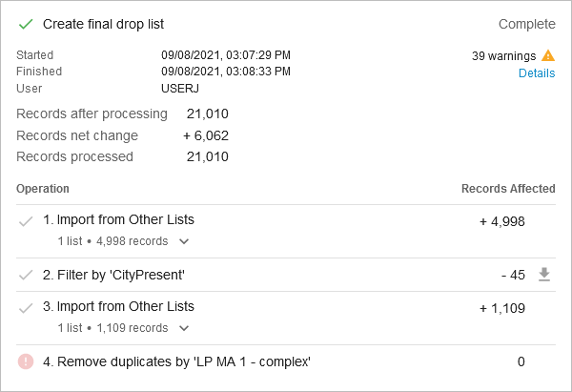
Task: Click the Complete status label
Action: (x=526, y=24)
